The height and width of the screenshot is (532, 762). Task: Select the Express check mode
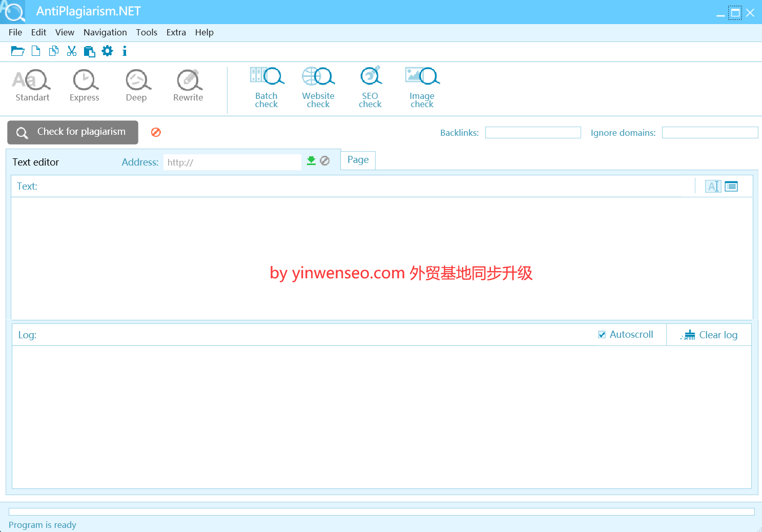[x=85, y=86]
